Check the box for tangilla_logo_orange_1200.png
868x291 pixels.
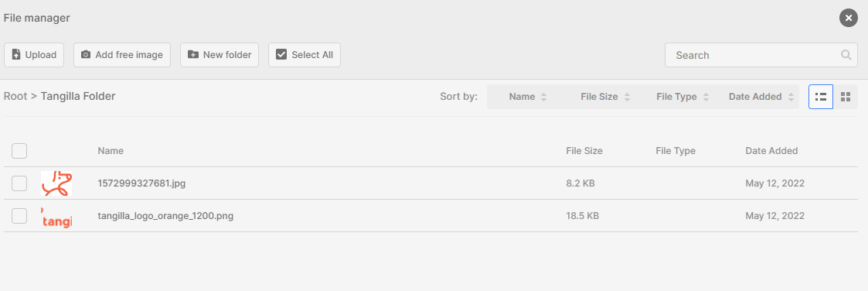point(19,216)
